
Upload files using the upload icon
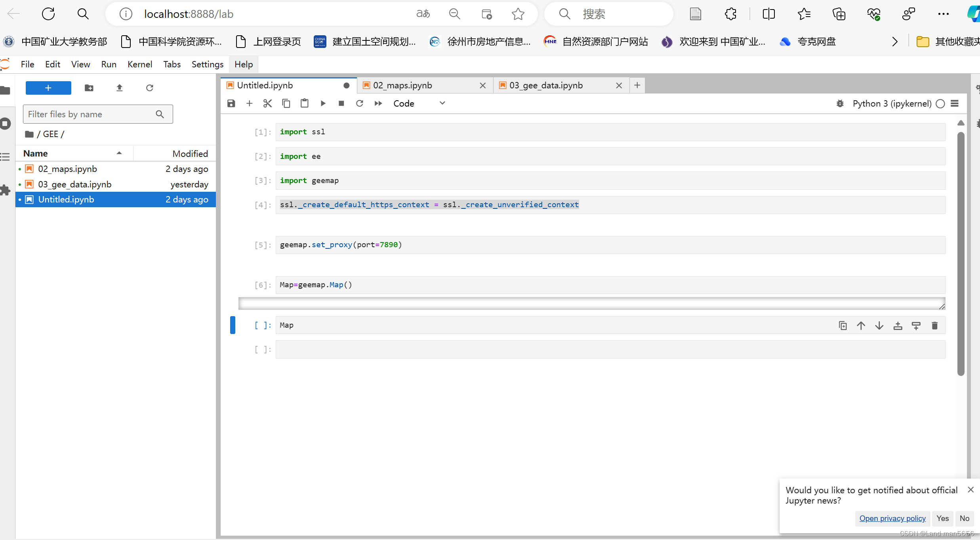click(x=119, y=88)
